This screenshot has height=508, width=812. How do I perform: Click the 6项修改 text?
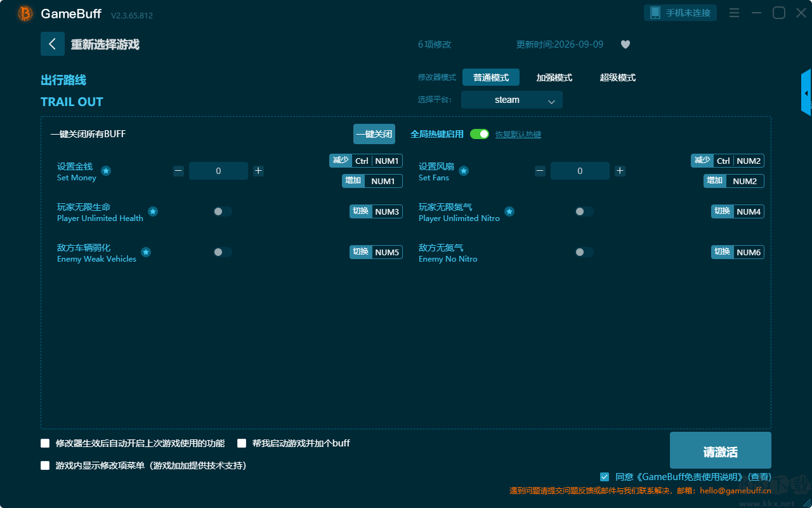click(435, 44)
